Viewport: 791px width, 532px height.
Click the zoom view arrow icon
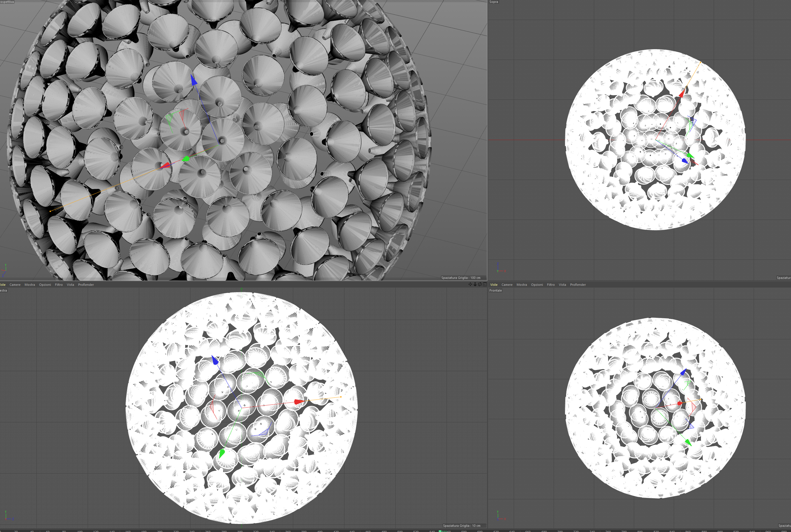click(x=475, y=284)
